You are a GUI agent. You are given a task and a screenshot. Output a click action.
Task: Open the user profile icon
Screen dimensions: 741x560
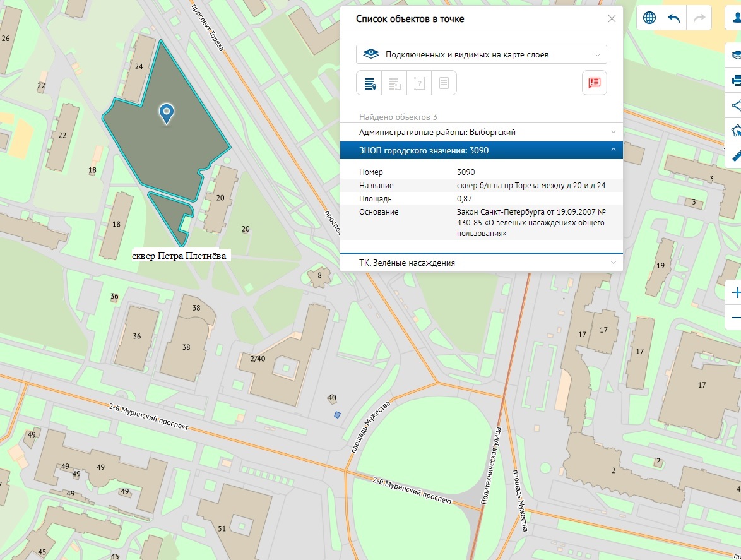coord(735,18)
